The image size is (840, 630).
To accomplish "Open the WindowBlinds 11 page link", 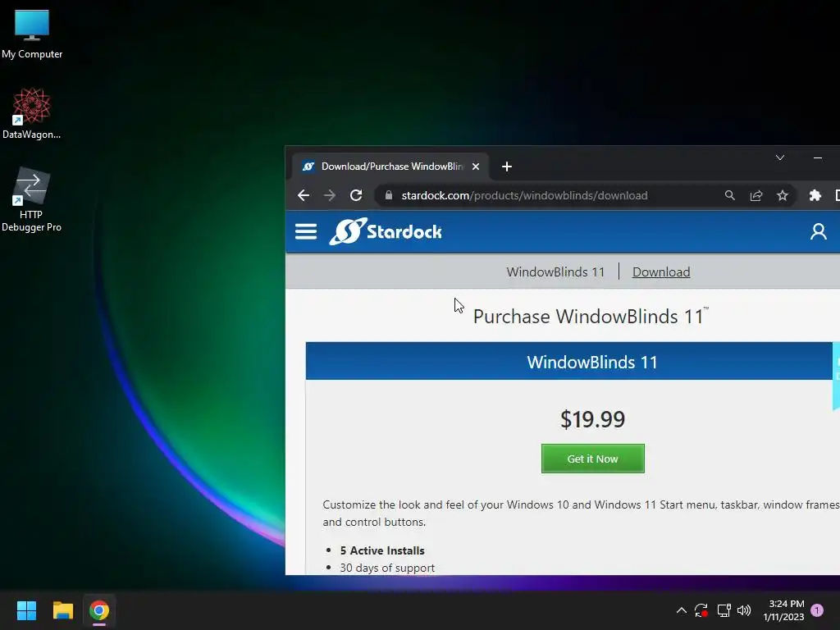I will click(555, 272).
